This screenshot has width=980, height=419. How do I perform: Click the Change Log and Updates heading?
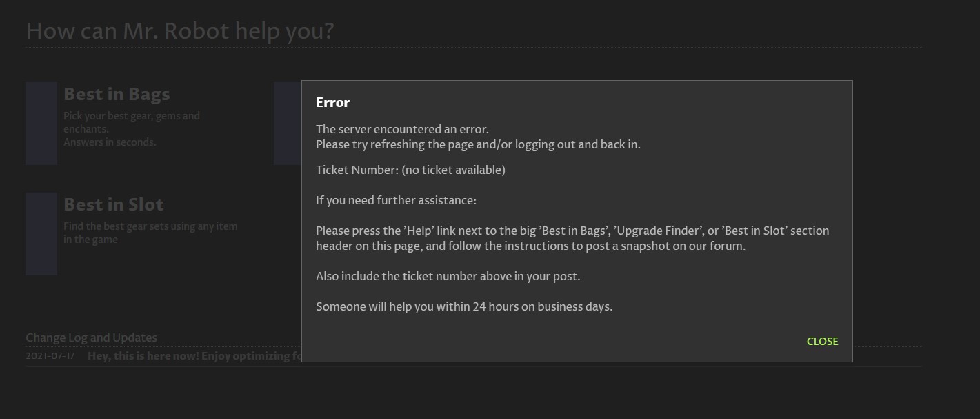pos(91,338)
